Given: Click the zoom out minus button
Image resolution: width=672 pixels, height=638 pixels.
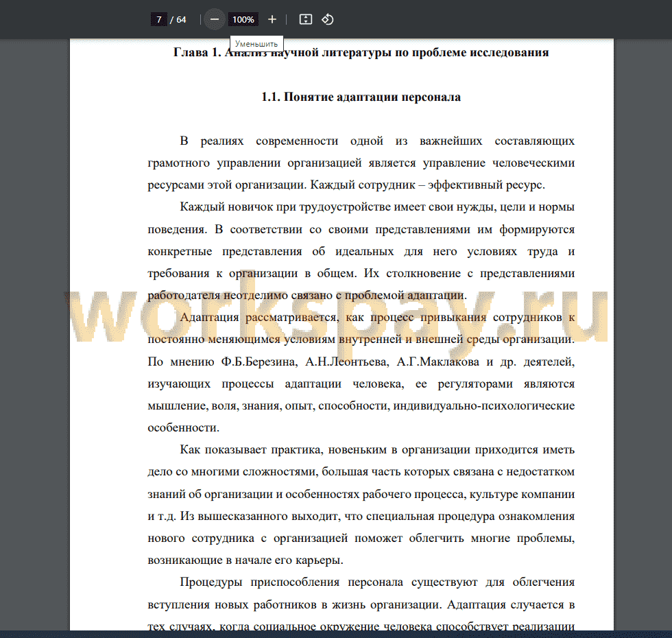Looking at the screenshot, I should [x=214, y=20].
